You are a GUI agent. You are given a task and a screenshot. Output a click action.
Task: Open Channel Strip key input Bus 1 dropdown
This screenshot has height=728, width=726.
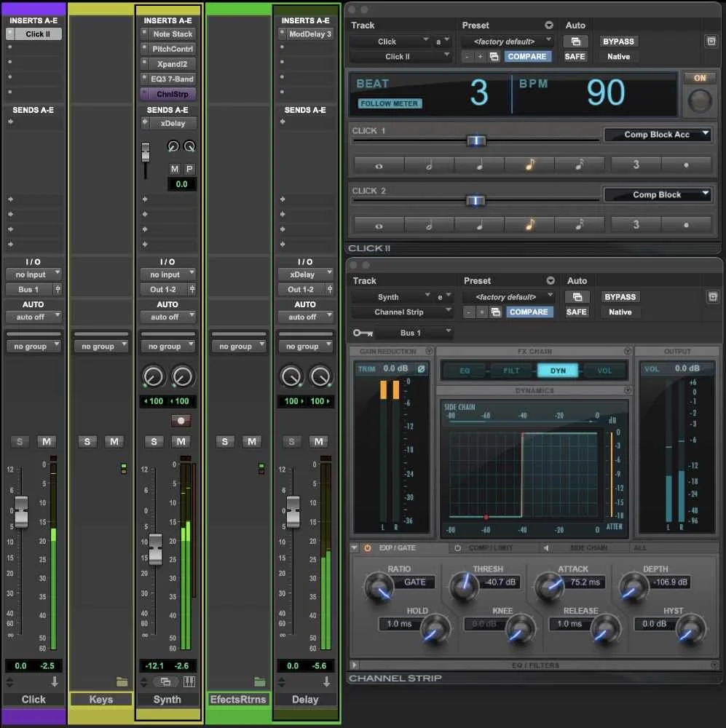(x=415, y=333)
